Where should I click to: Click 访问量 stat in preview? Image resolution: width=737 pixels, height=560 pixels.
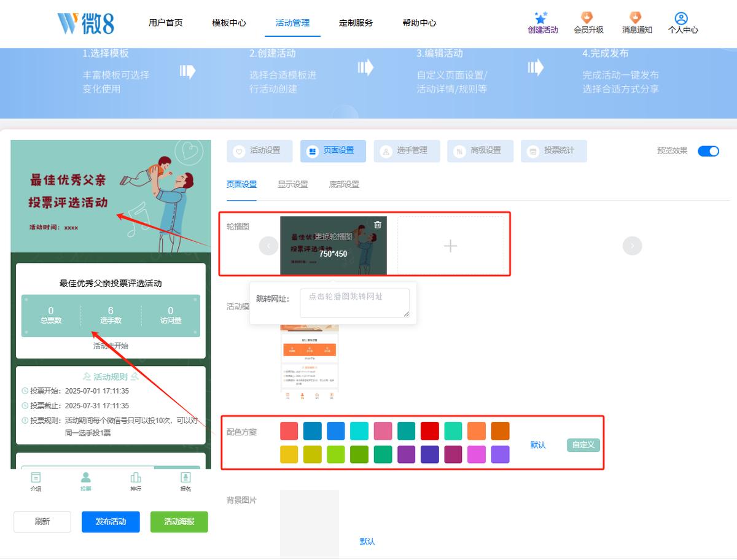[171, 315]
